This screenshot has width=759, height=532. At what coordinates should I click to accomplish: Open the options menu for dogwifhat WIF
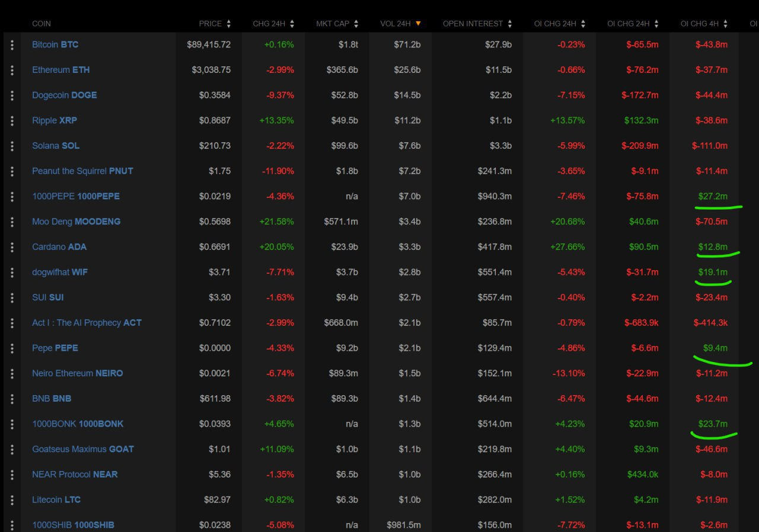click(12, 273)
